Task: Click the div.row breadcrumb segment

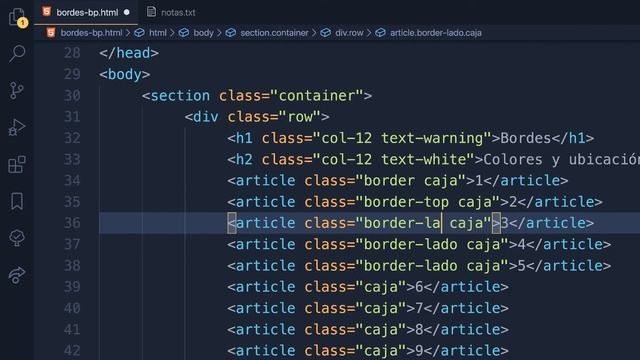Action: pyautogui.click(x=349, y=33)
